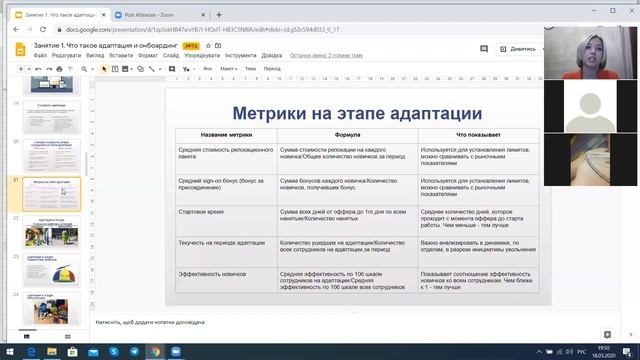Open Telegram from the taskbar
This screenshot has width=640, height=360.
click(x=134, y=352)
